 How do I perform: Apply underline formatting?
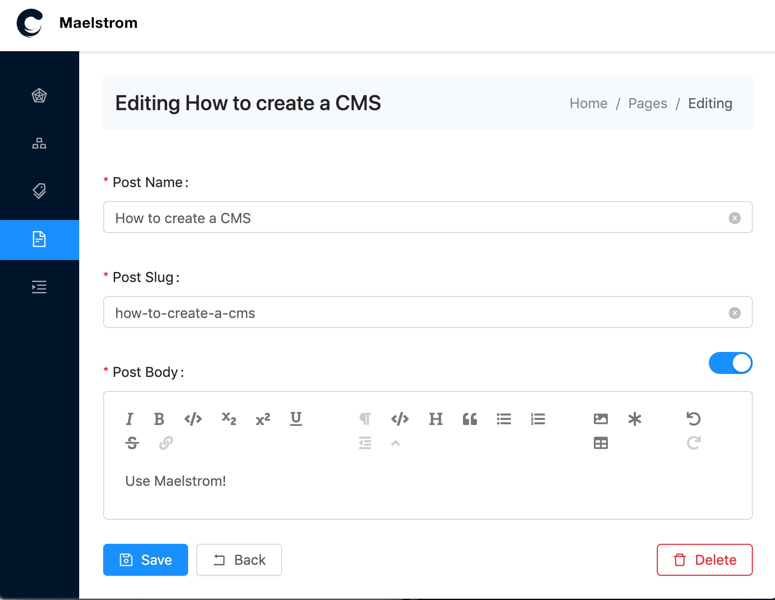point(296,419)
